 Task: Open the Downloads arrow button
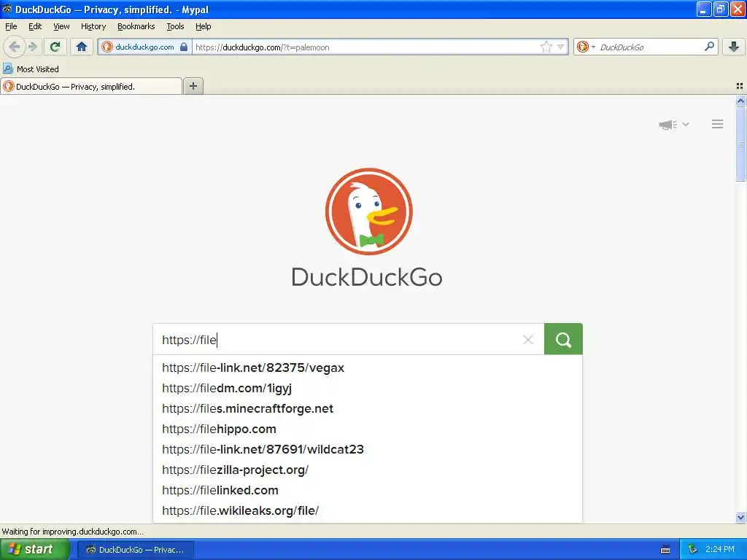click(734, 47)
